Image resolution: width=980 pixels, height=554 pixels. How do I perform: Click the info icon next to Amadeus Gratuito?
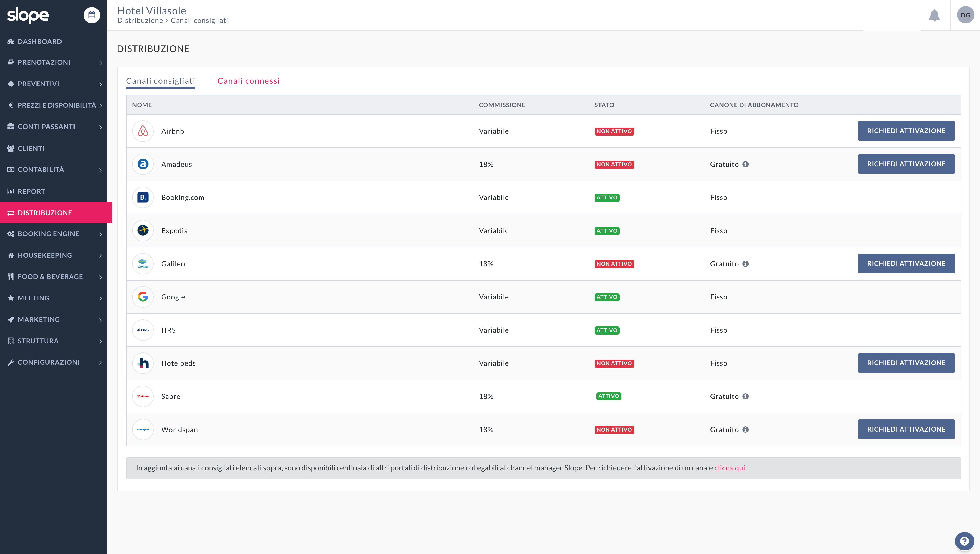[745, 164]
